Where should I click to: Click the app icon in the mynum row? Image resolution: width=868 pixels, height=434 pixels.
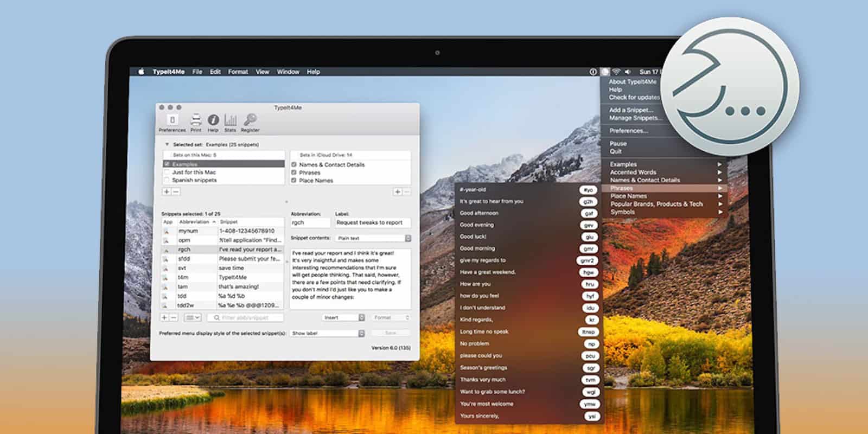(x=167, y=231)
